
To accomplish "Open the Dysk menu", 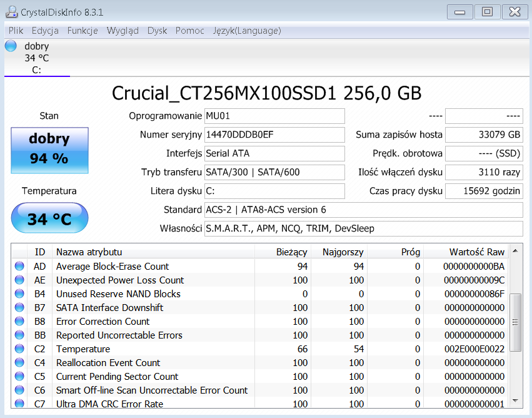I will point(157,31).
